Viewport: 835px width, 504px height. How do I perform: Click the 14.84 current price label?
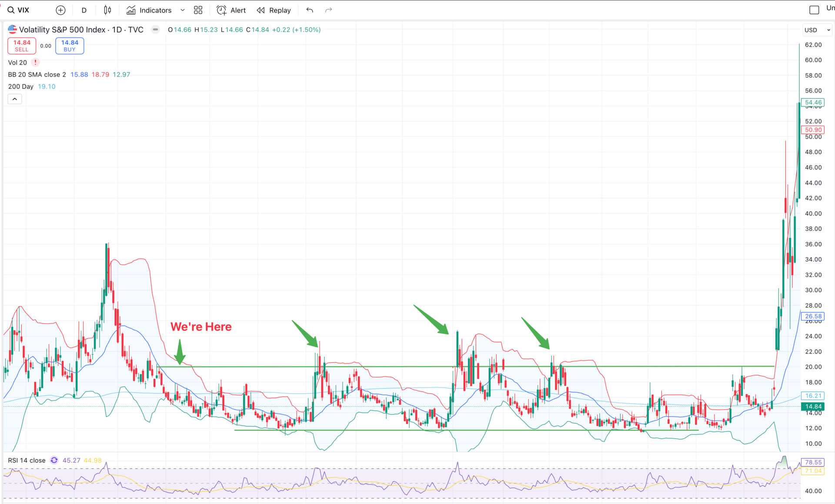[813, 407]
